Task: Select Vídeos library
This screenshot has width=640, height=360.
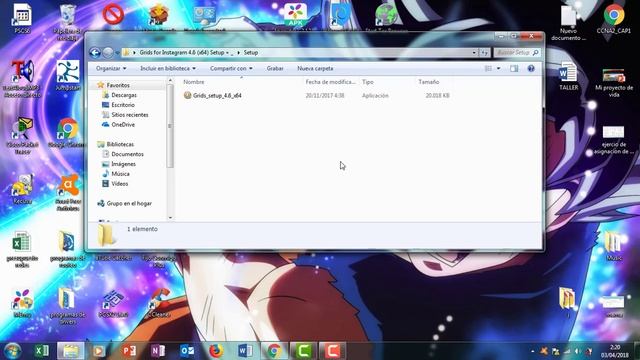Action: 119,184
